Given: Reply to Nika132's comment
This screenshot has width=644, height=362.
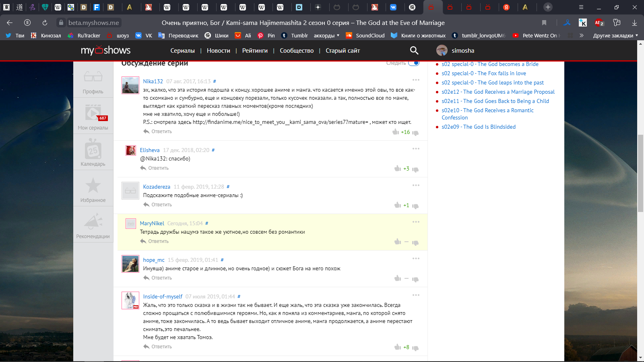Looking at the screenshot, I should coord(158,132).
